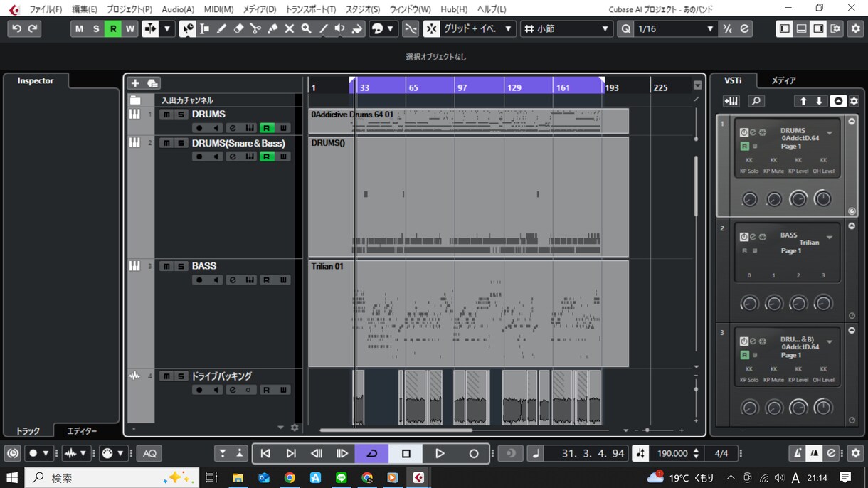The image size is (868, 488).
Task: Click Windows Start button
Action: pyautogui.click(x=11, y=477)
